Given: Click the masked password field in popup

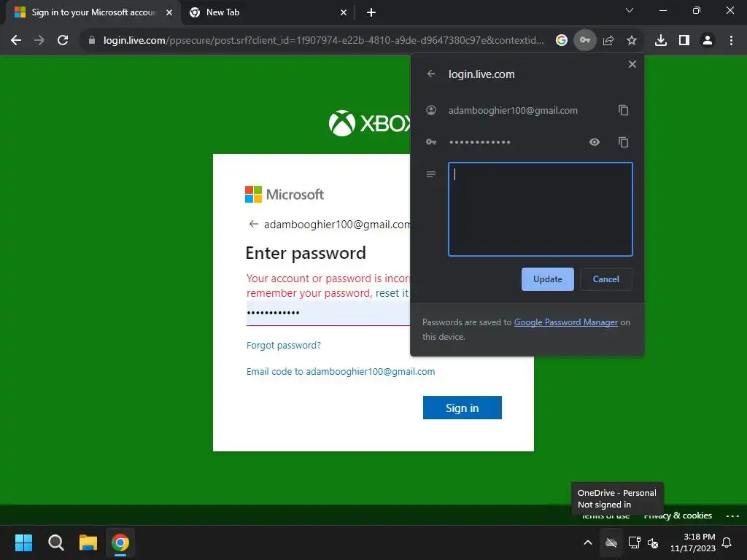Looking at the screenshot, I should pos(480,142).
